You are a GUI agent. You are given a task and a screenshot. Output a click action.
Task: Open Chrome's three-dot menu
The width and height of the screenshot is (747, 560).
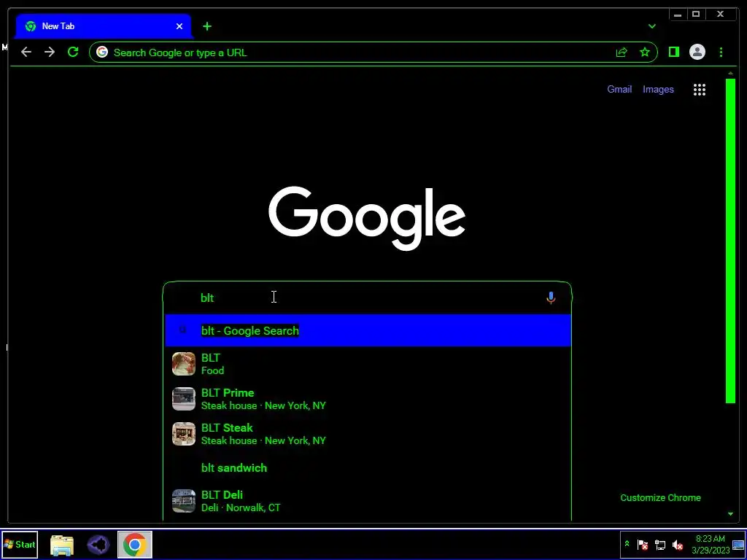tap(721, 52)
